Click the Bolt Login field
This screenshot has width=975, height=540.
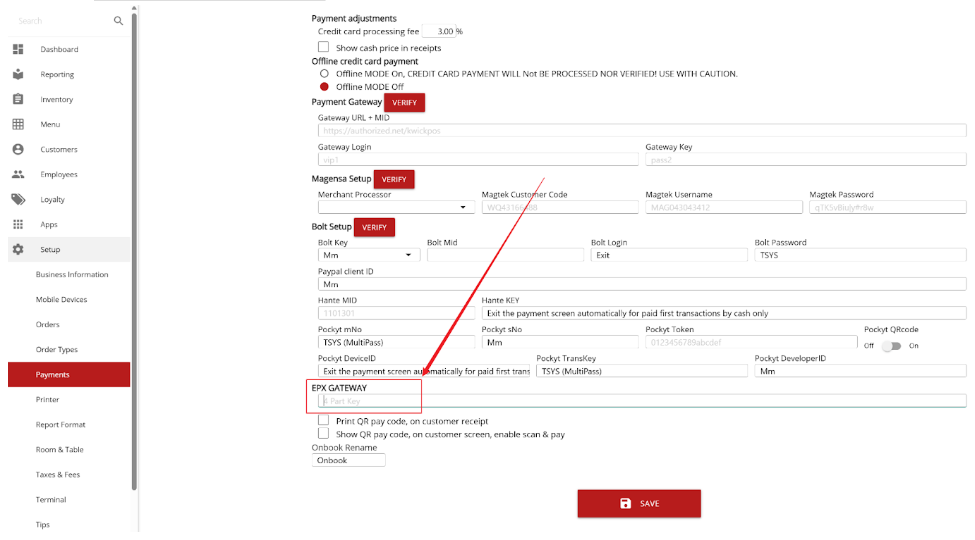pyautogui.click(x=669, y=255)
